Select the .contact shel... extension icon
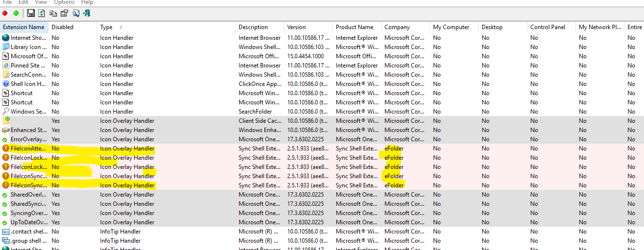Image resolution: width=644 pixels, height=250 pixels. pos(6,232)
